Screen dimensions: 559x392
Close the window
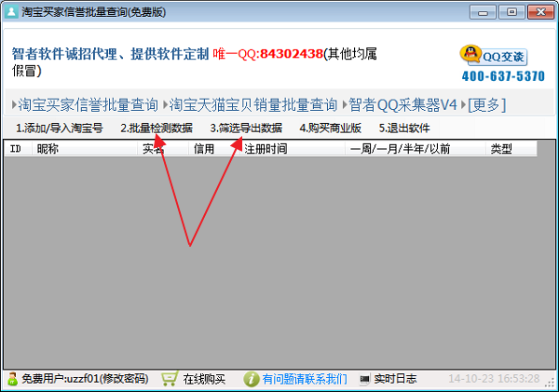pos(540,12)
